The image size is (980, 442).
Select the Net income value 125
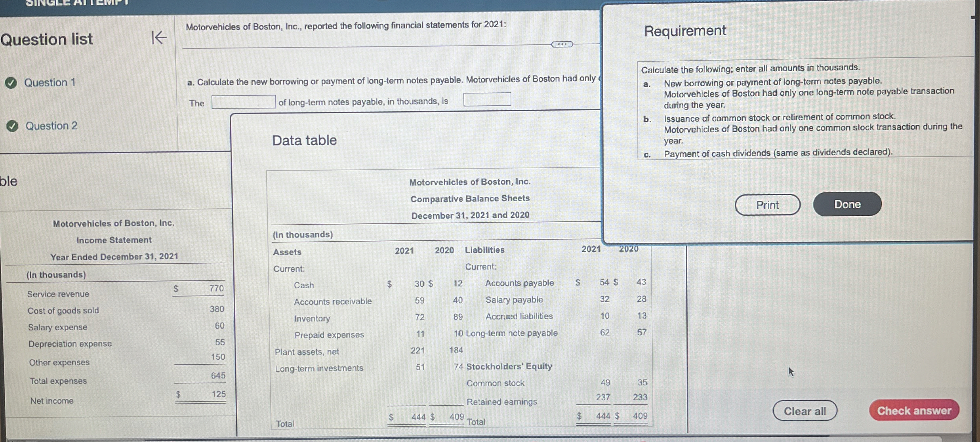[x=218, y=394]
